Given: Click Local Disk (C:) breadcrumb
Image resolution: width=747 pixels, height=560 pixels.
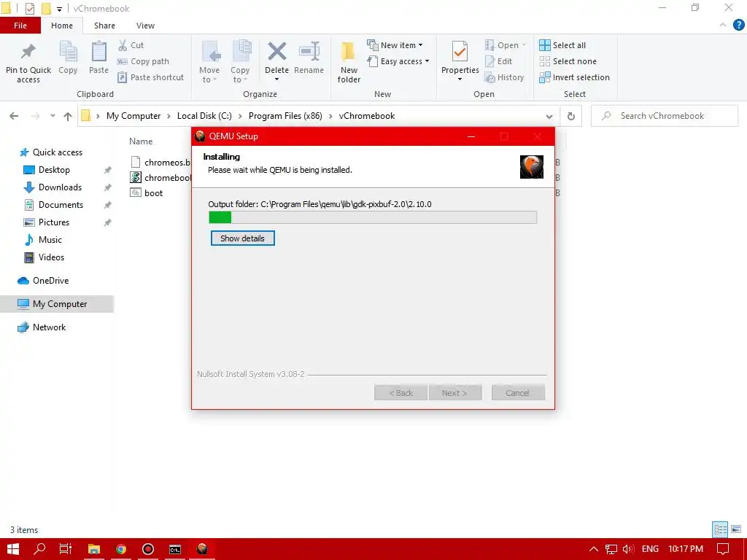Looking at the screenshot, I should pyautogui.click(x=204, y=116).
